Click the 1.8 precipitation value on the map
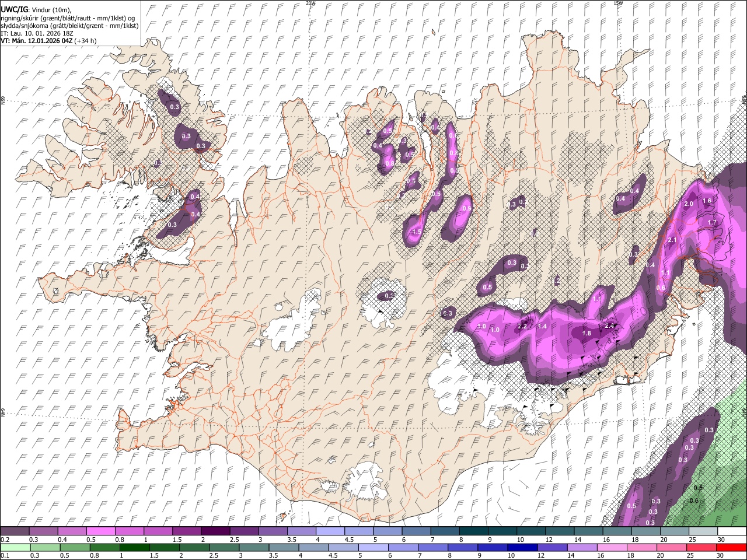747x560 pixels. (587, 334)
